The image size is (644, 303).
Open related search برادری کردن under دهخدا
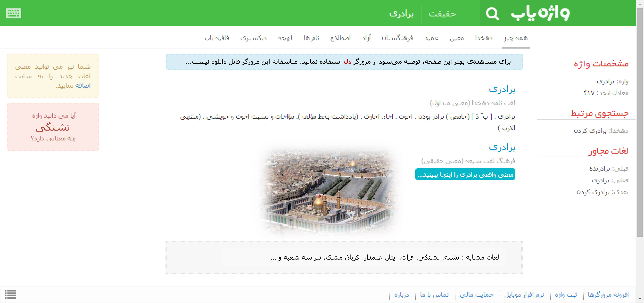point(590,131)
